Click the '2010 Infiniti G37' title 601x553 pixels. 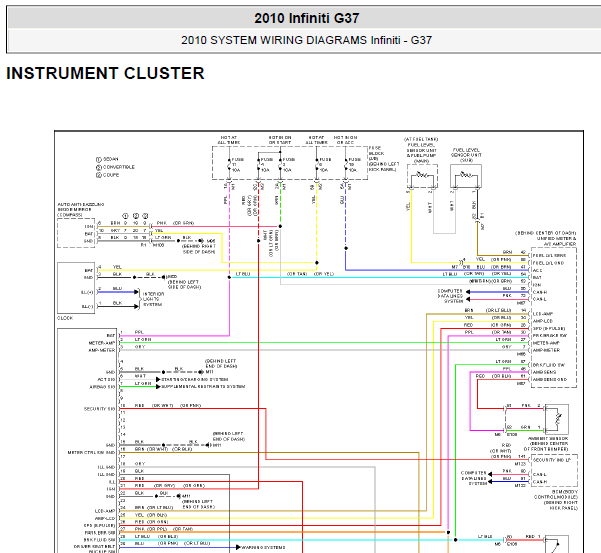307,18
